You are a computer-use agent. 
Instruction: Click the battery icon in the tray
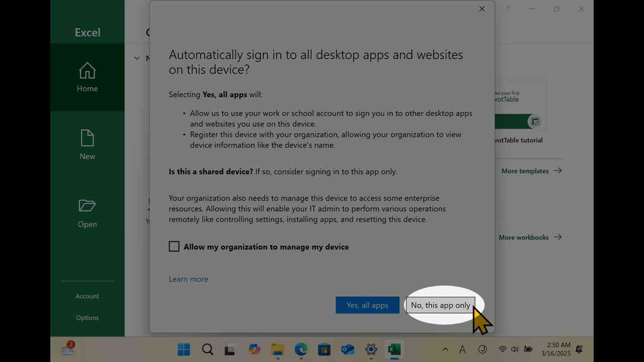coord(528,349)
